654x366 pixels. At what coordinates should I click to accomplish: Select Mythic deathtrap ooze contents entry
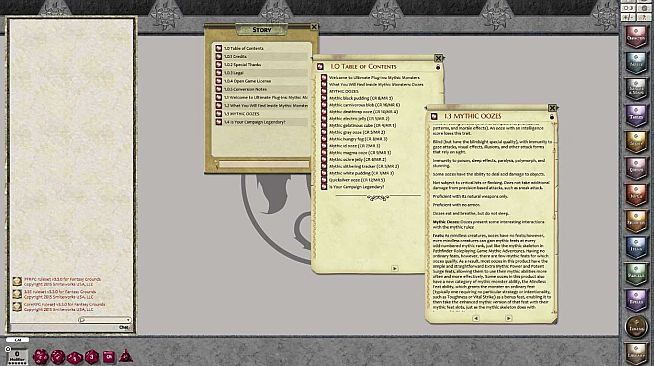click(x=364, y=112)
